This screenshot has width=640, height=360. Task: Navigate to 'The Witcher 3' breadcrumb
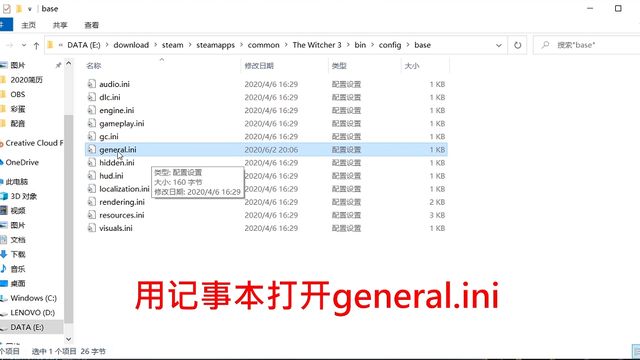[317, 45]
